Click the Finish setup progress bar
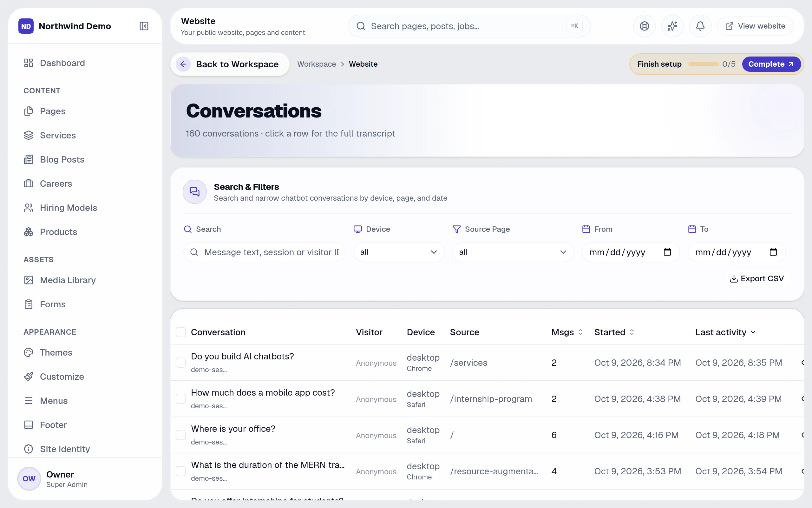This screenshot has width=812, height=508. coord(703,64)
